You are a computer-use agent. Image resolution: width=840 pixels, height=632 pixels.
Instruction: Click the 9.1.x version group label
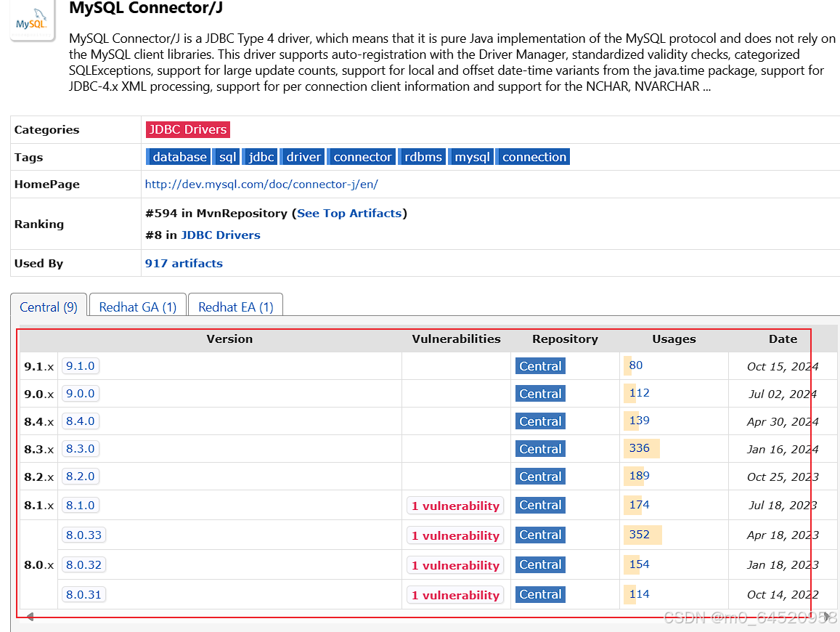(39, 367)
